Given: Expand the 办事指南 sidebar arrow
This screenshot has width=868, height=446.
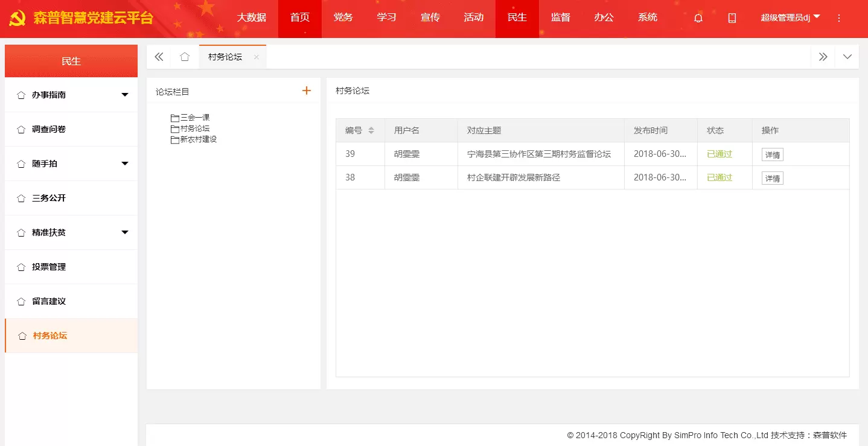Looking at the screenshot, I should coord(125,95).
